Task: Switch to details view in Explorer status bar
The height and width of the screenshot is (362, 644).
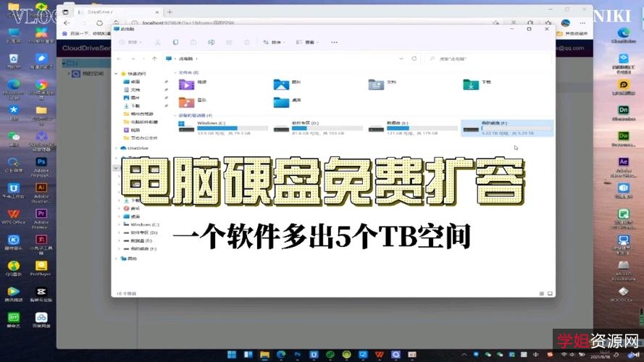Action: (541, 293)
